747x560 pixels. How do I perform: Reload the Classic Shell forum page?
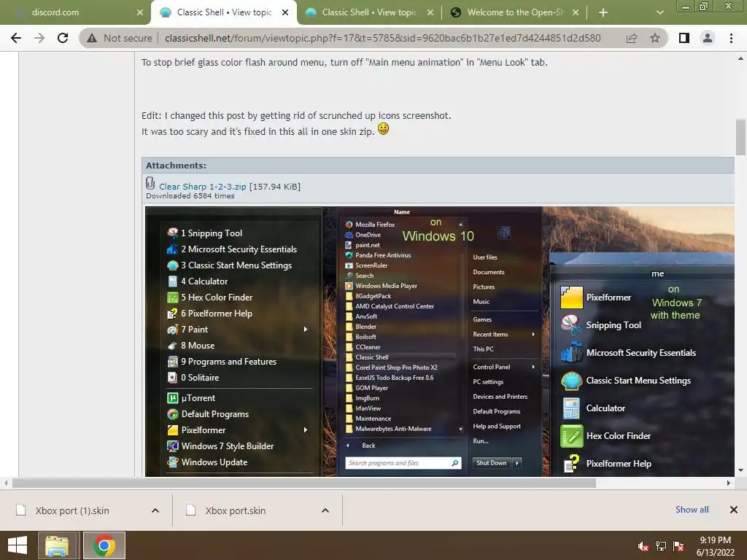pos(63,38)
